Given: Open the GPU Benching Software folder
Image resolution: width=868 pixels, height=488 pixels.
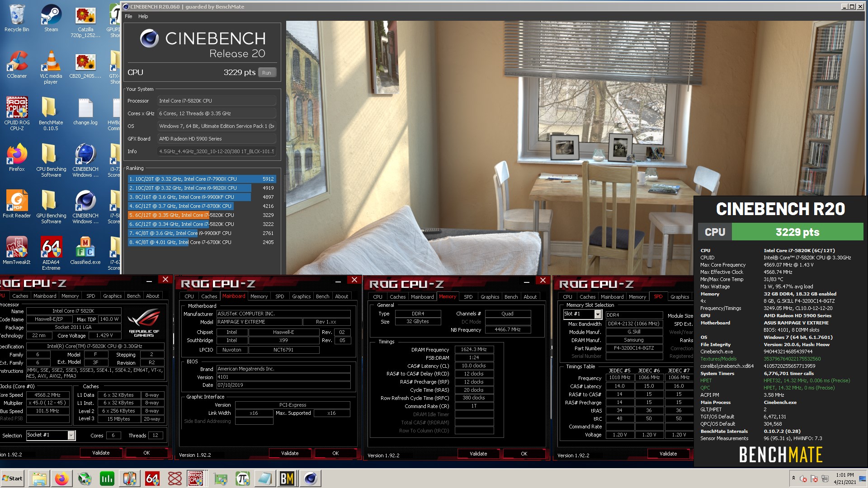Looking at the screenshot, I should 51,207.
